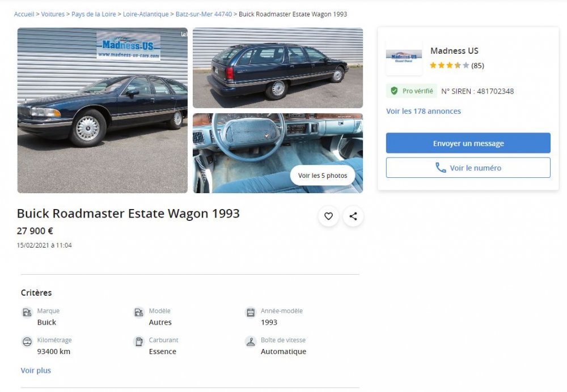
Task: Click the Marque car icon
Action: [27, 312]
